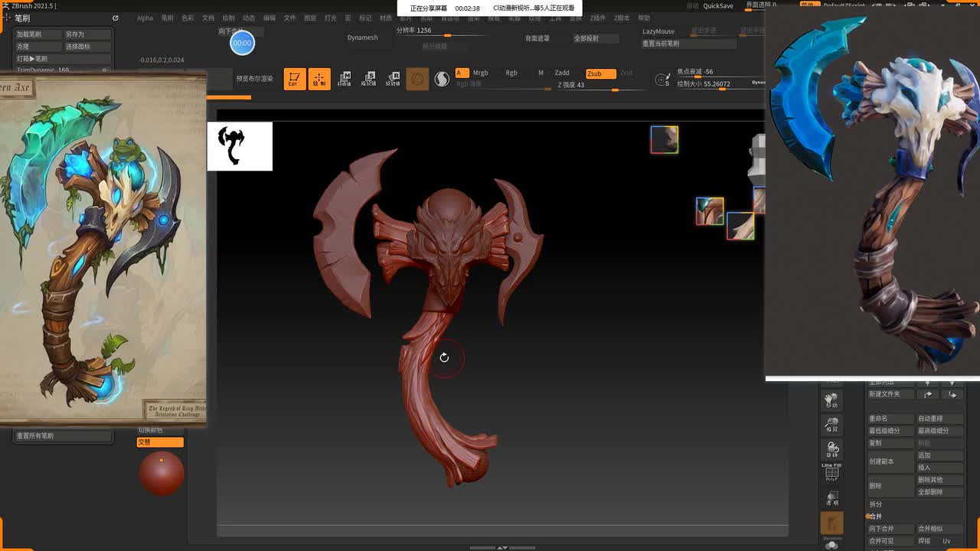Toggle Dynamesh on

tap(363, 37)
